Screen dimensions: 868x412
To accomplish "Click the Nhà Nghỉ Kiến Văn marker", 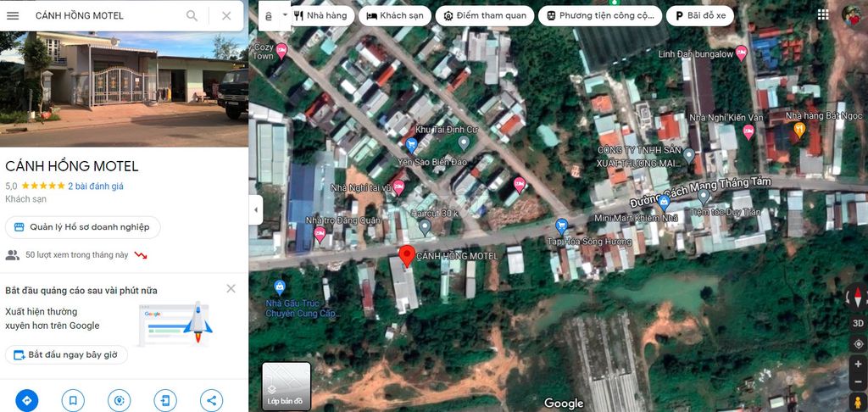I will click(x=748, y=131).
